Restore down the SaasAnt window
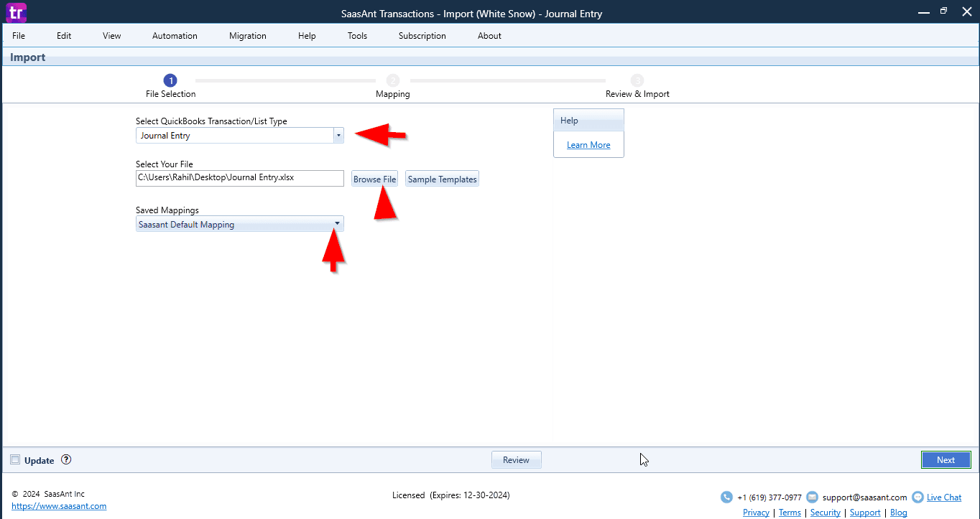This screenshot has width=980, height=519. [x=943, y=11]
